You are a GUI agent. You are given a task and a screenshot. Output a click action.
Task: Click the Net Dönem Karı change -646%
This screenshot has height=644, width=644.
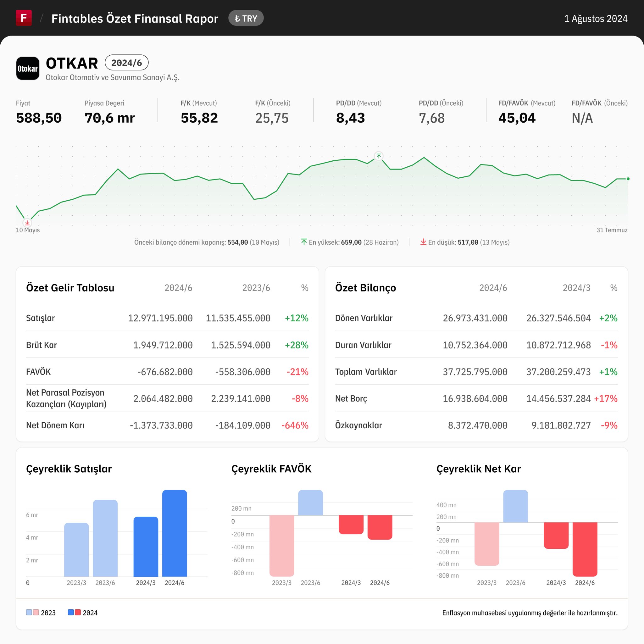point(295,425)
